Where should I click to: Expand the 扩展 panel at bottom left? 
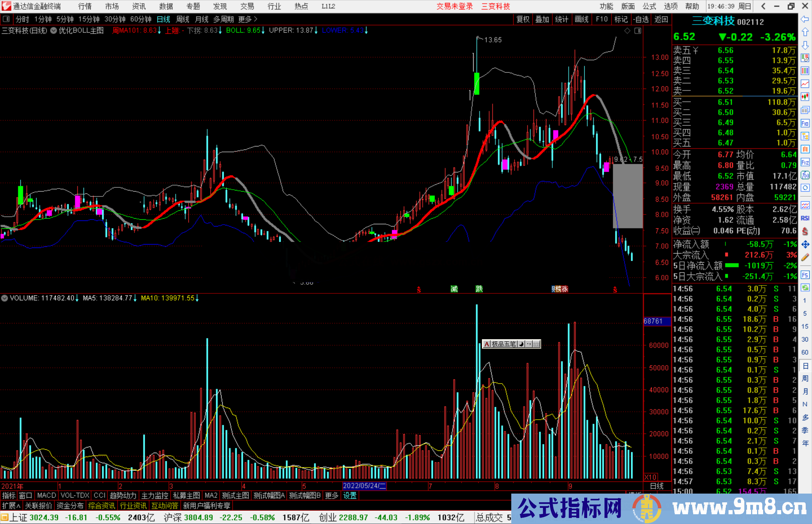(x=11, y=506)
